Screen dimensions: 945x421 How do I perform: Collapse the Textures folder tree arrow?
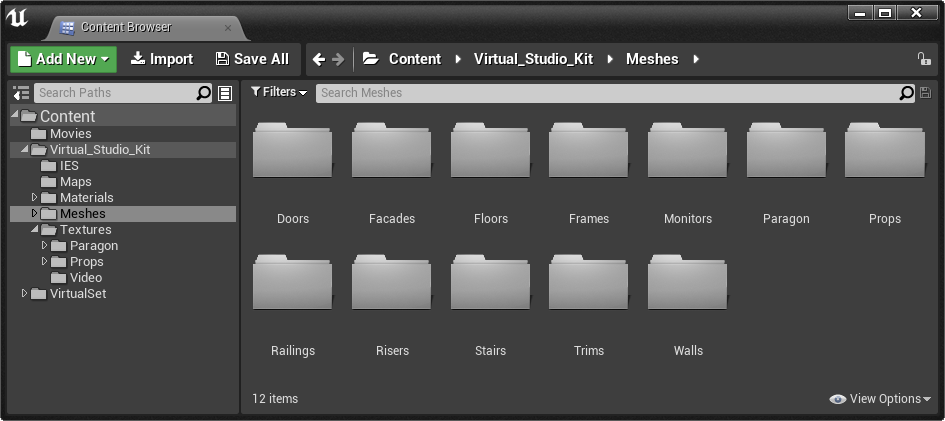coord(34,229)
